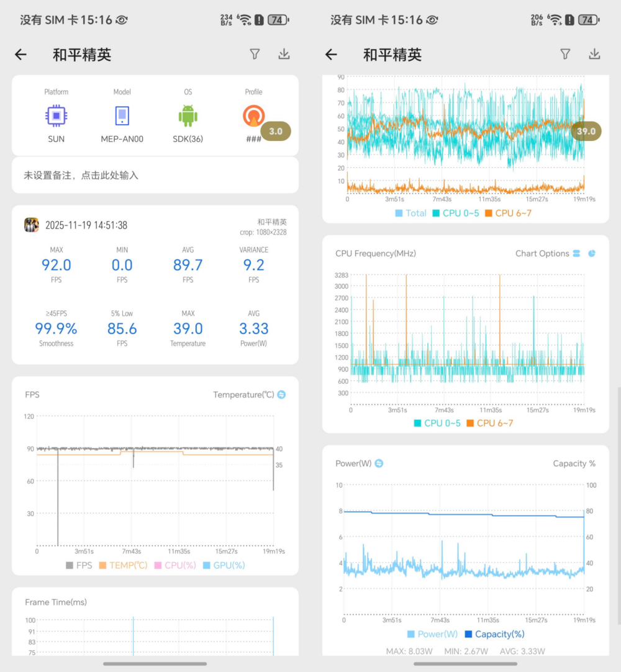Viewport: 621px width, 672px height.
Task: Tap the floating 3.0 badge
Action: click(275, 131)
